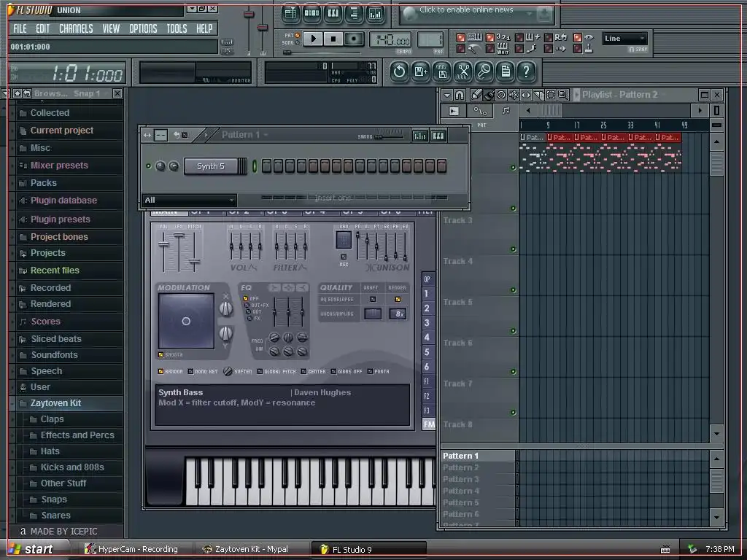Open the EDIT menu
The height and width of the screenshot is (560, 747).
[43, 28]
